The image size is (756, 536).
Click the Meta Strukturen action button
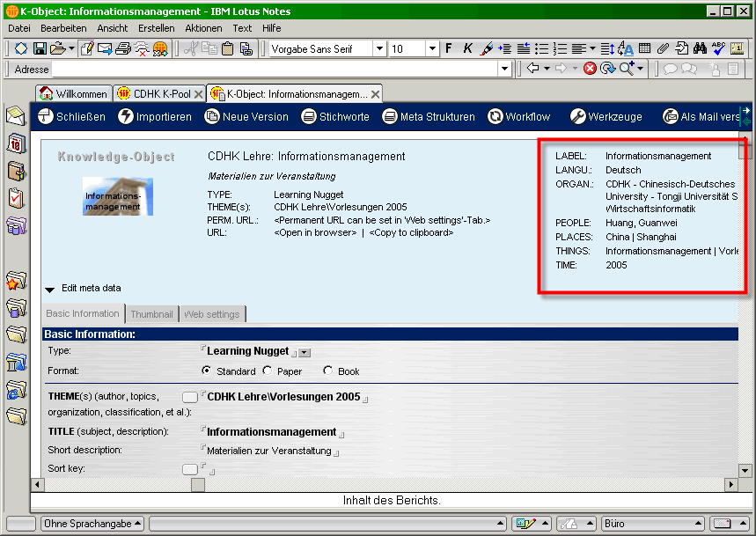pos(429,116)
